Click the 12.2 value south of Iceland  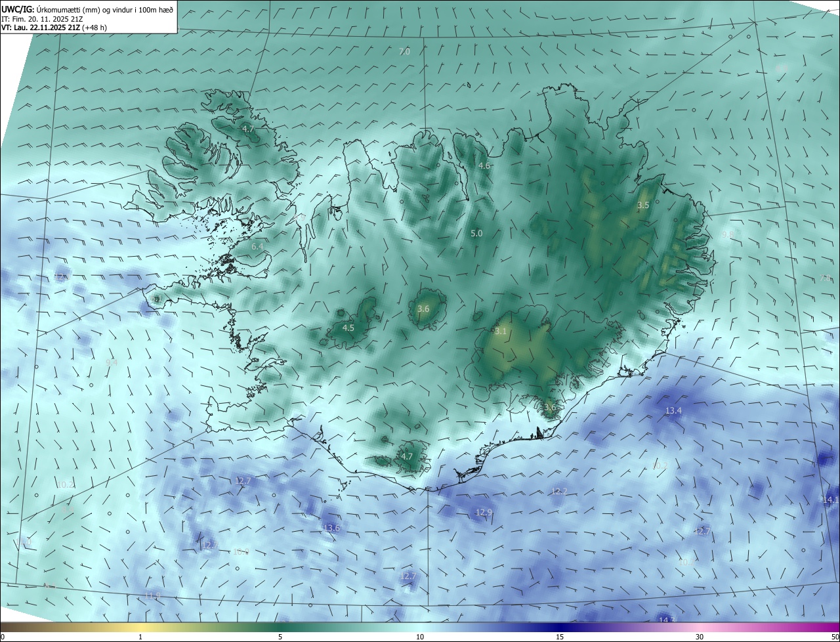[559, 491]
